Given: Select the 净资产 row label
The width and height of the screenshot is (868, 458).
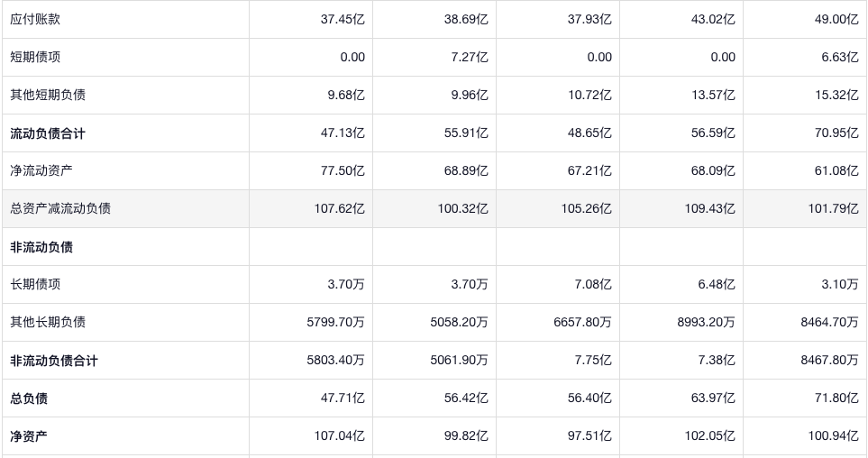Looking at the screenshot, I should coord(29,436).
